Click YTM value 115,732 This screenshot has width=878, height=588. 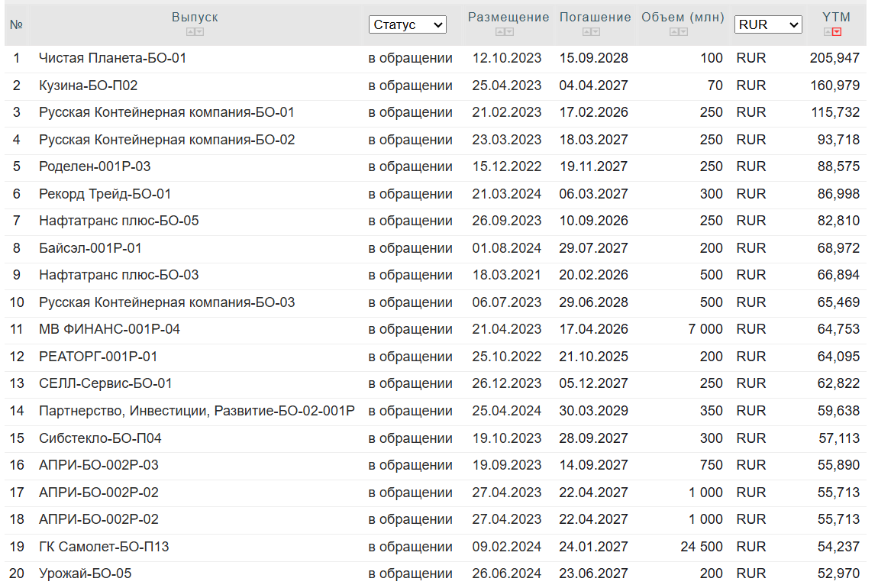tap(835, 112)
